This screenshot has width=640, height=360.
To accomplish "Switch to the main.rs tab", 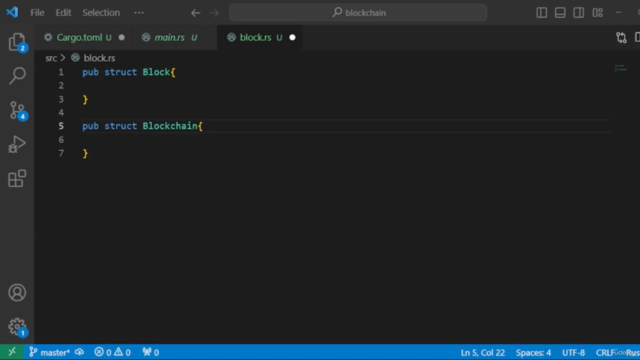I will click(175, 38).
